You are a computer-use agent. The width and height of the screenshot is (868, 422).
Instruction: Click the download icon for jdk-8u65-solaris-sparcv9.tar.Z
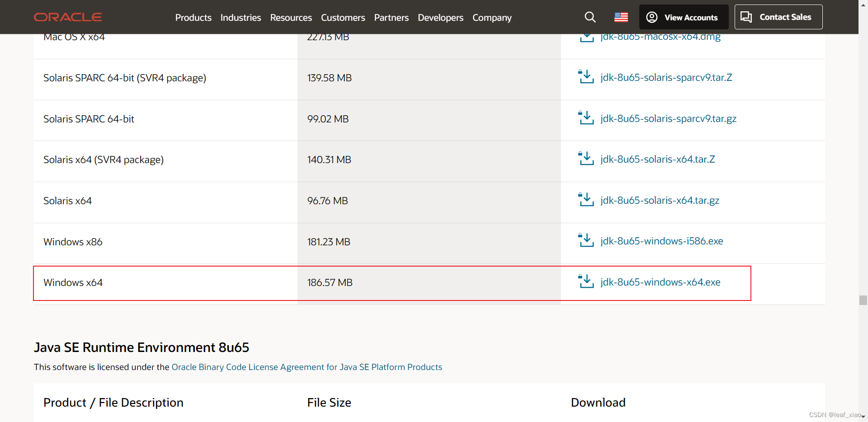(x=586, y=77)
